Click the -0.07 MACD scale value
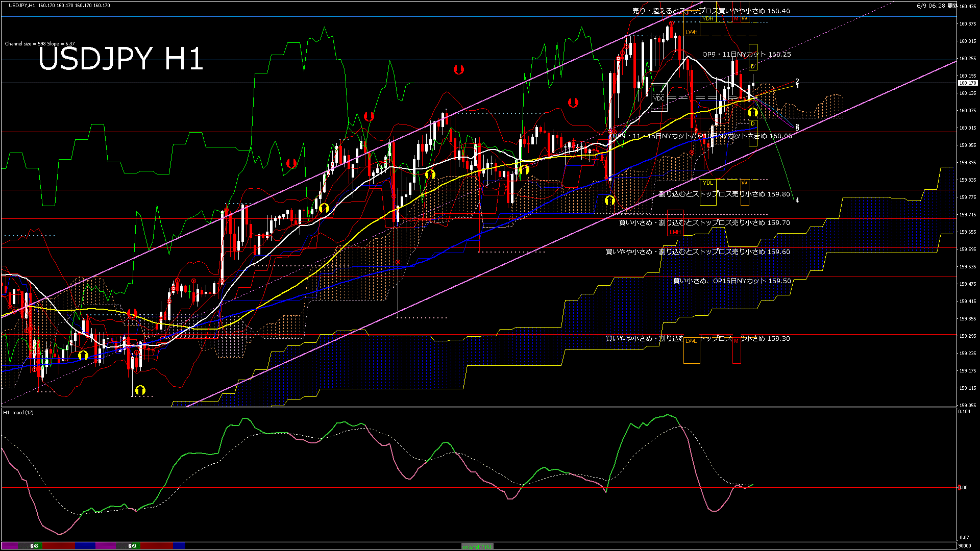 [x=964, y=537]
